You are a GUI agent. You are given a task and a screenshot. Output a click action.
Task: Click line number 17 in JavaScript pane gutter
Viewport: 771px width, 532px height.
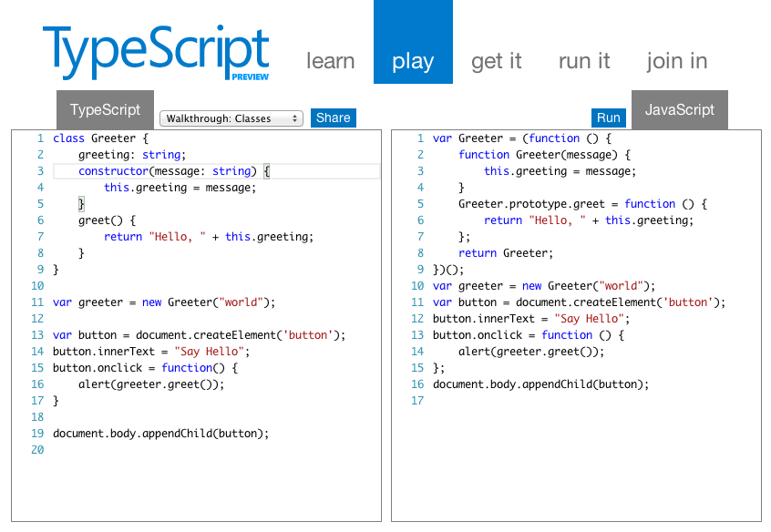coord(417,401)
